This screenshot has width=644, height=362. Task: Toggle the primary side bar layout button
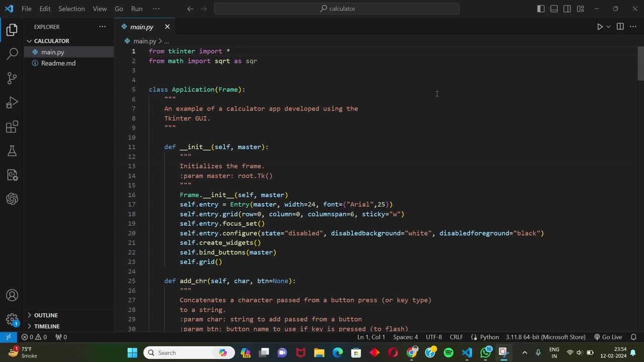[541, 9]
